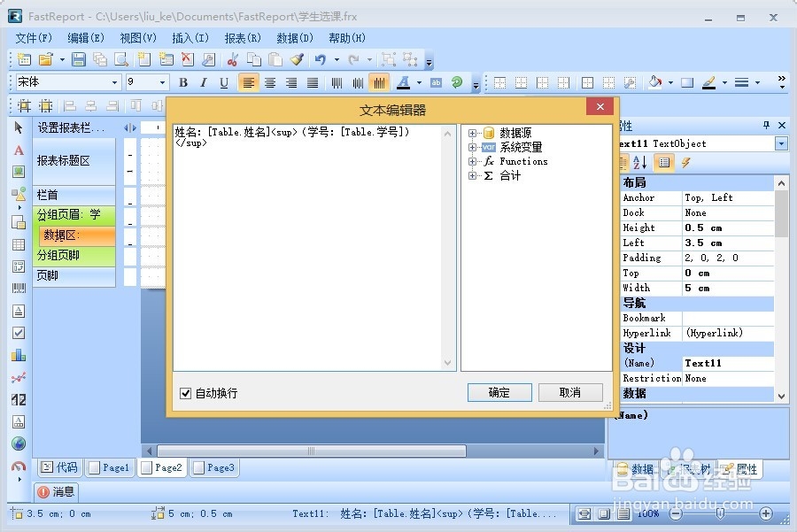Open the font color swatch dropdown
Viewport: 797px width, 532px height.
418,81
